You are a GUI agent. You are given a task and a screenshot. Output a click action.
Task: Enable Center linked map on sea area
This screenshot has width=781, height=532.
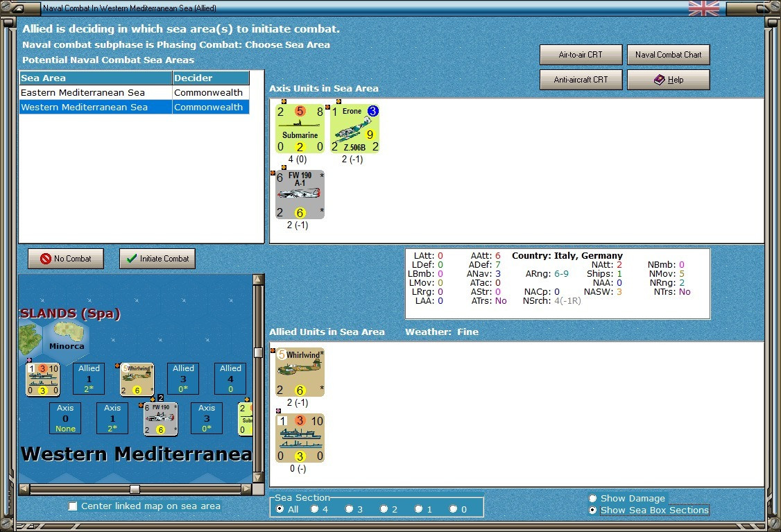click(x=73, y=506)
